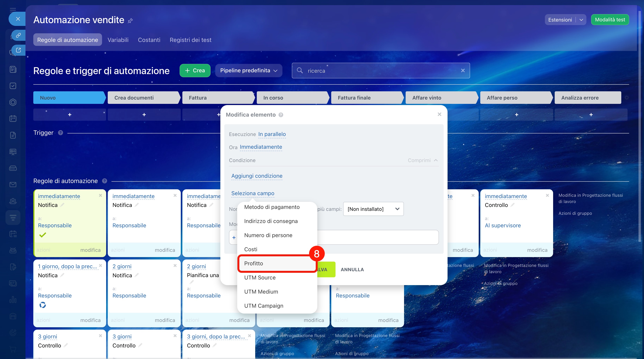
Task: Click the calendar icon in left sidebar
Action: pyautogui.click(x=13, y=119)
